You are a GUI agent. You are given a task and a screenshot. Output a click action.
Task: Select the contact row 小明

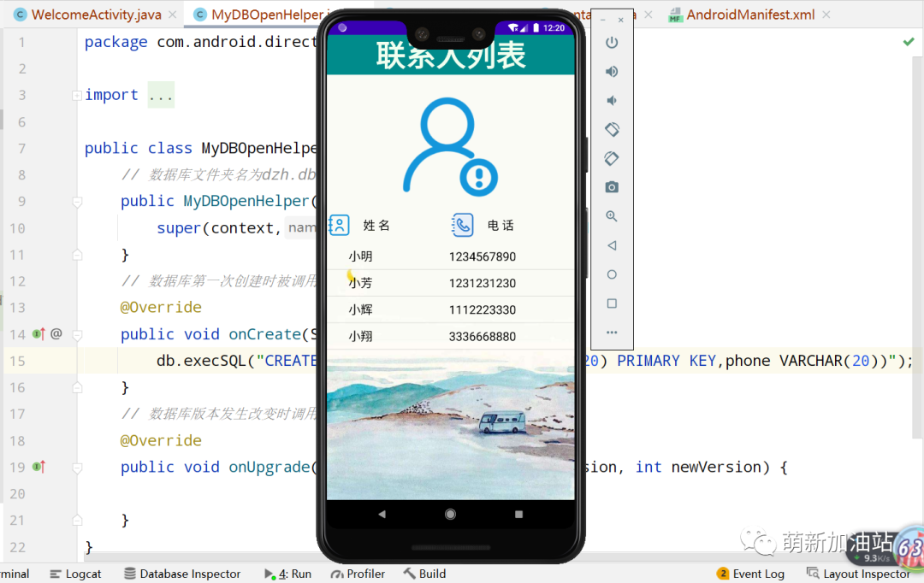click(x=450, y=256)
